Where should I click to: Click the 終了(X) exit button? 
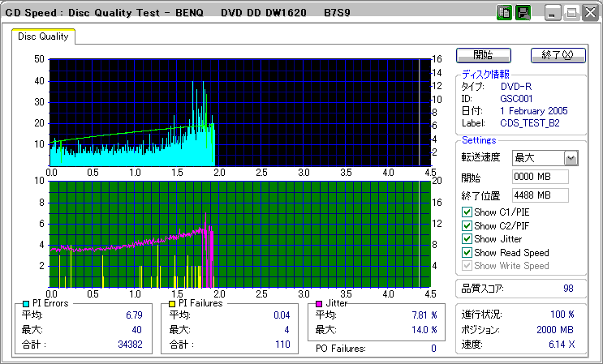(558, 55)
